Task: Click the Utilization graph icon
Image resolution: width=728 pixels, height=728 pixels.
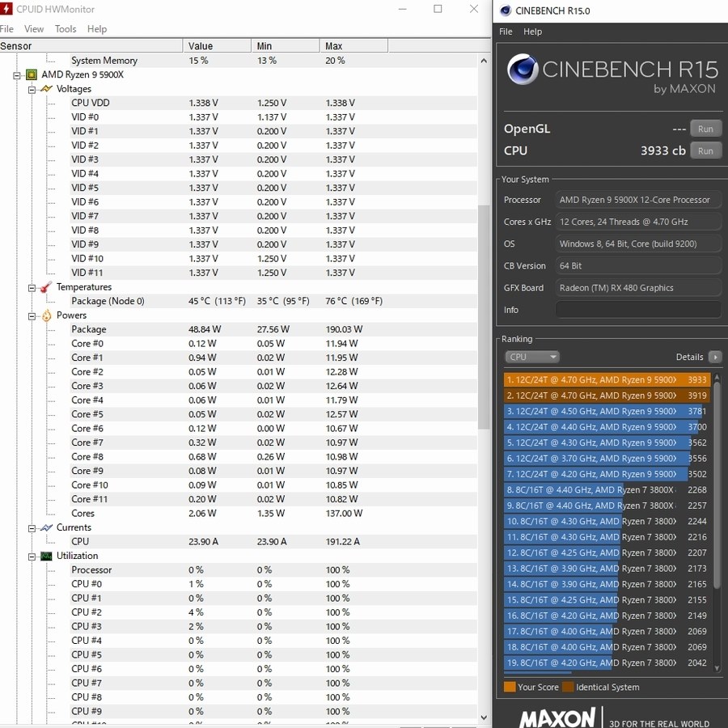Action: [46, 556]
